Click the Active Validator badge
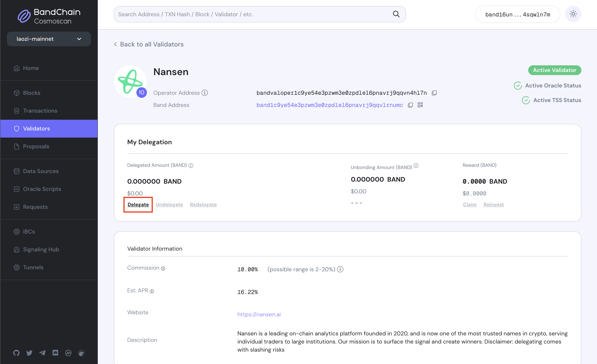This screenshot has width=597, height=364. tap(555, 70)
